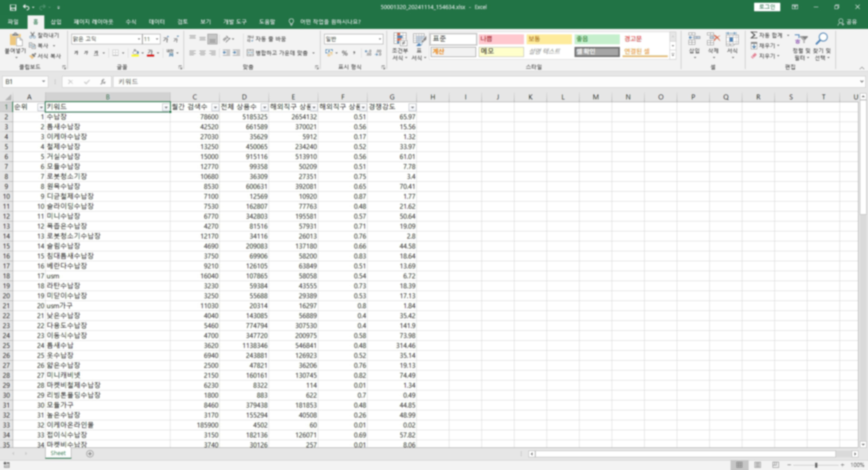Open the number format dropdown (일반)
The image size is (868, 470).
[380, 39]
